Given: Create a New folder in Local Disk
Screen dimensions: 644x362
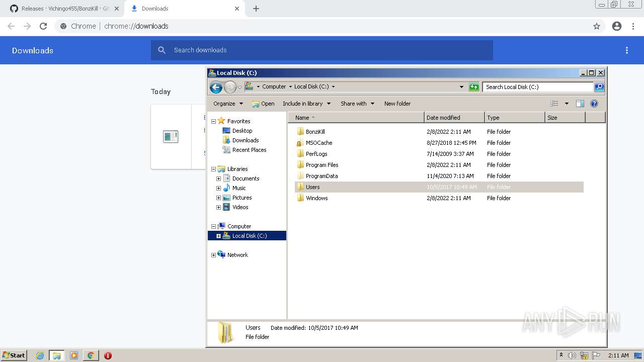Looking at the screenshot, I should pos(397,104).
